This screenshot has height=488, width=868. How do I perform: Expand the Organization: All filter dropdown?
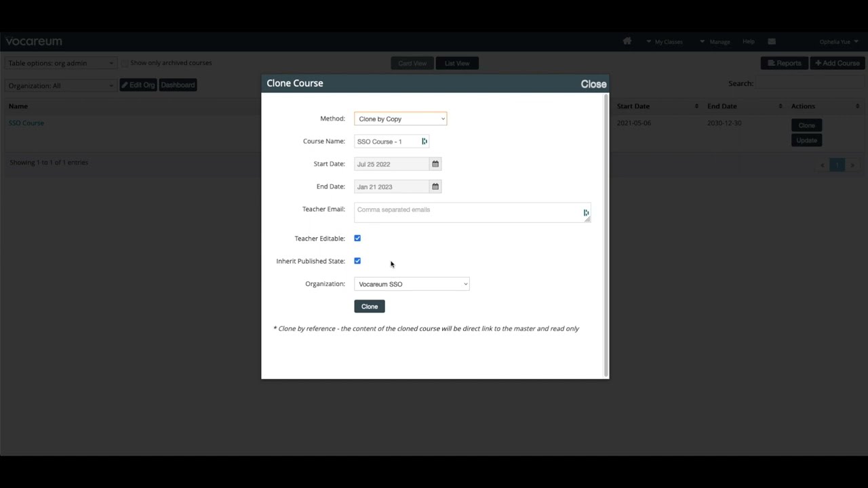[x=61, y=85]
